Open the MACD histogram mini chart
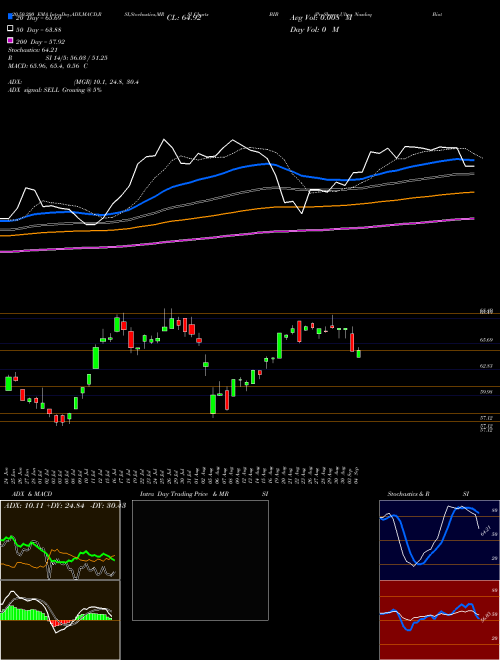 pyautogui.click(x=60, y=620)
